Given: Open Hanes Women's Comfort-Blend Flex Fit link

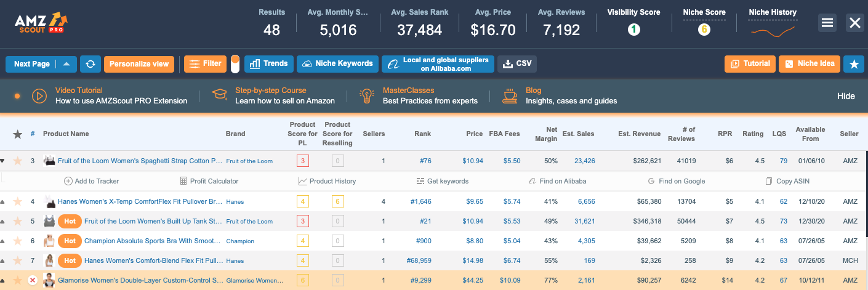Looking at the screenshot, I should pyautogui.click(x=153, y=260).
